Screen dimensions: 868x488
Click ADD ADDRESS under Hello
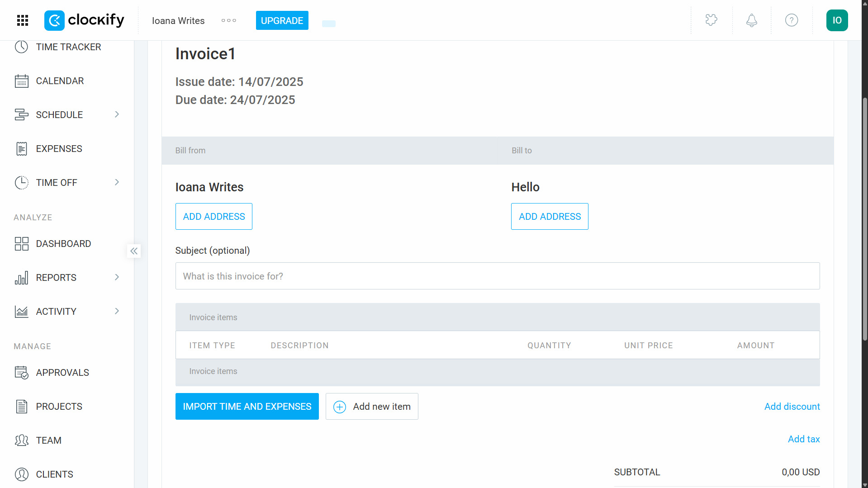[549, 216]
